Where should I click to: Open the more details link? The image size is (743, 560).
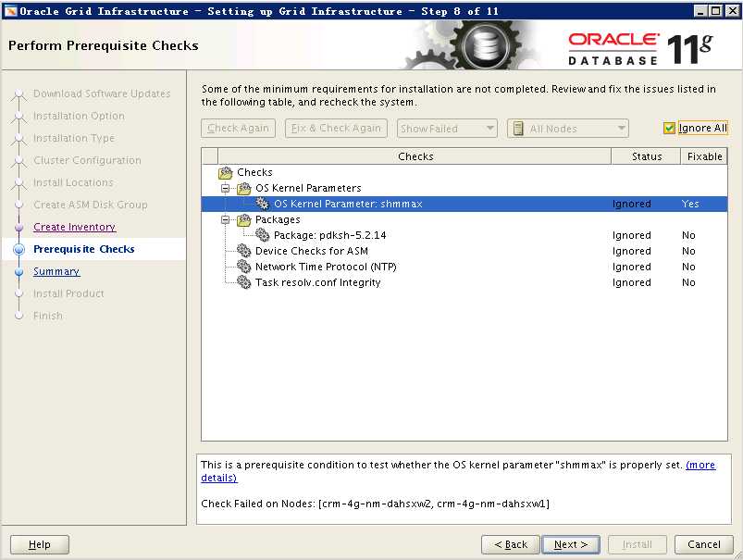(700, 466)
